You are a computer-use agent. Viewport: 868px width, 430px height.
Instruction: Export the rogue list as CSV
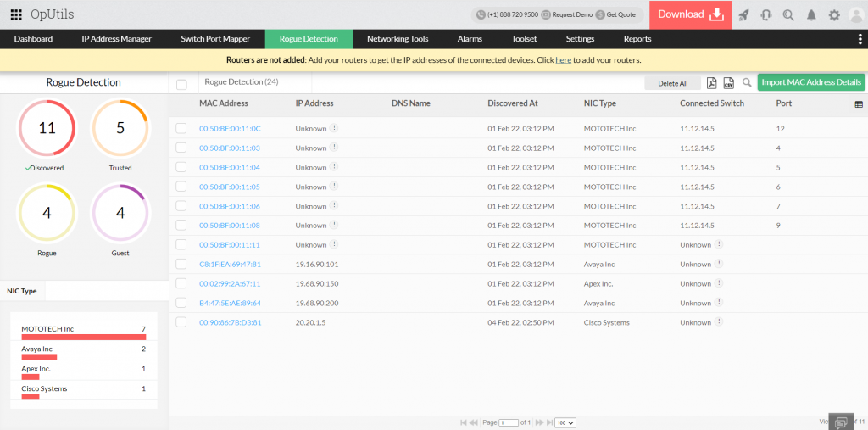(x=728, y=82)
